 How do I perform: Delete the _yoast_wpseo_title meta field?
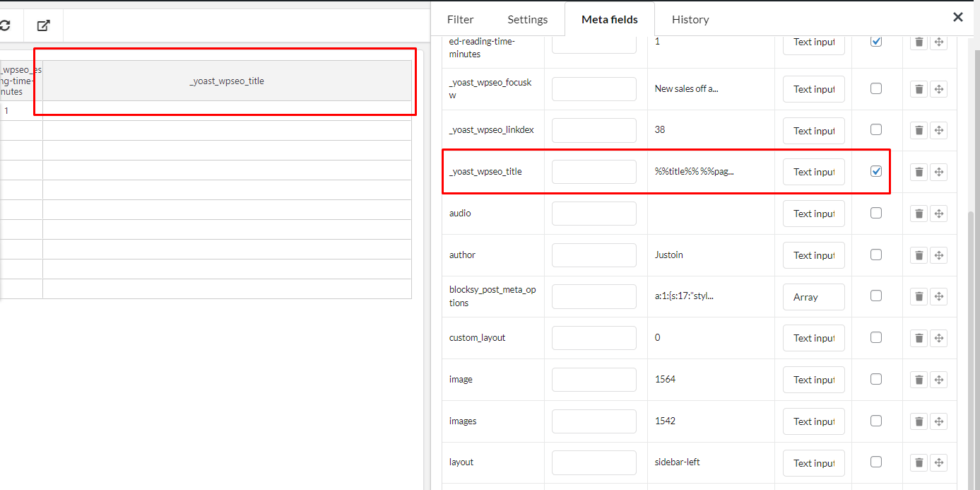click(x=919, y=172)
